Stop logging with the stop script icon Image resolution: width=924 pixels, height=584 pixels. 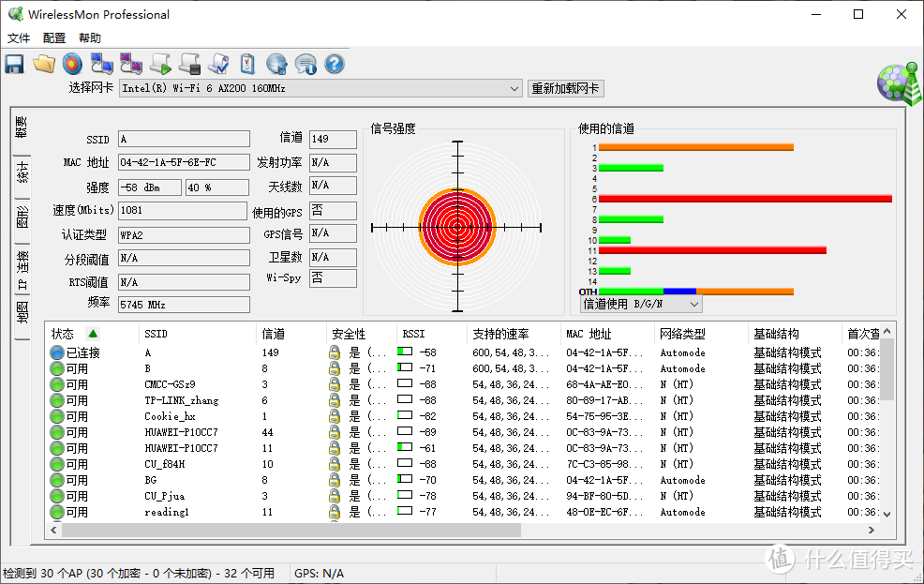point(189,63)
